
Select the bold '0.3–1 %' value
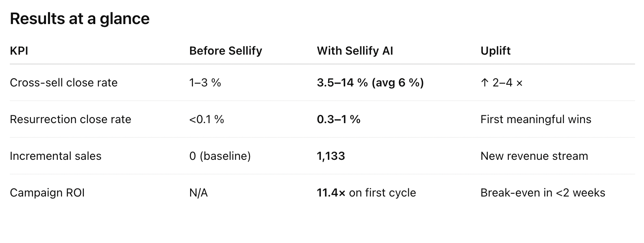(x=339, y=119)
